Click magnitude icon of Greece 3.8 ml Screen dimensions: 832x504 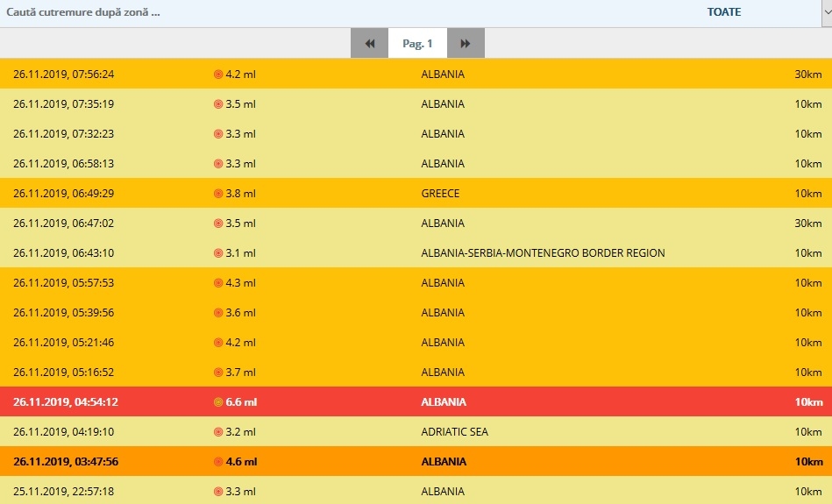click(x=218, y=194)
